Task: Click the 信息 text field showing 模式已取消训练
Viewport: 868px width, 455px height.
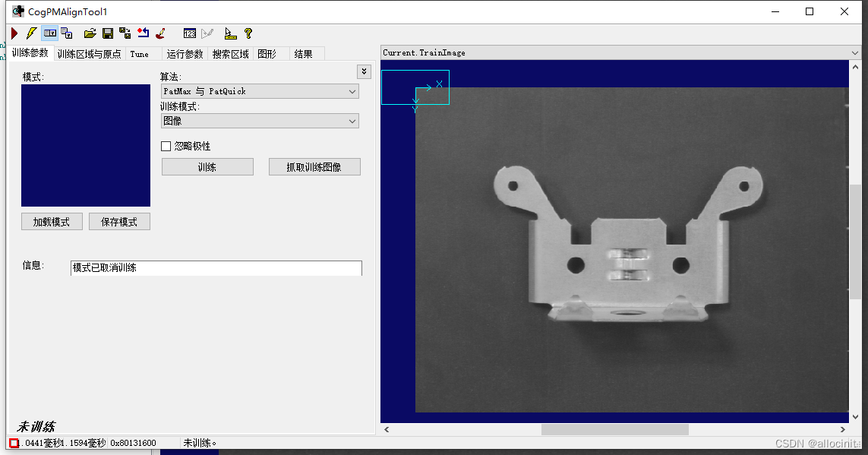Action: tap(216, 268)
